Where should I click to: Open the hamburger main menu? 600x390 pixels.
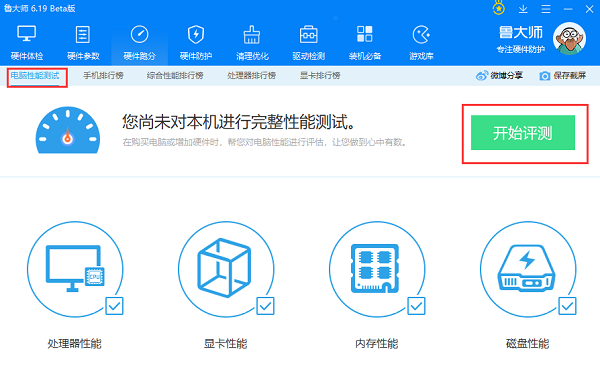click(546, 9)
